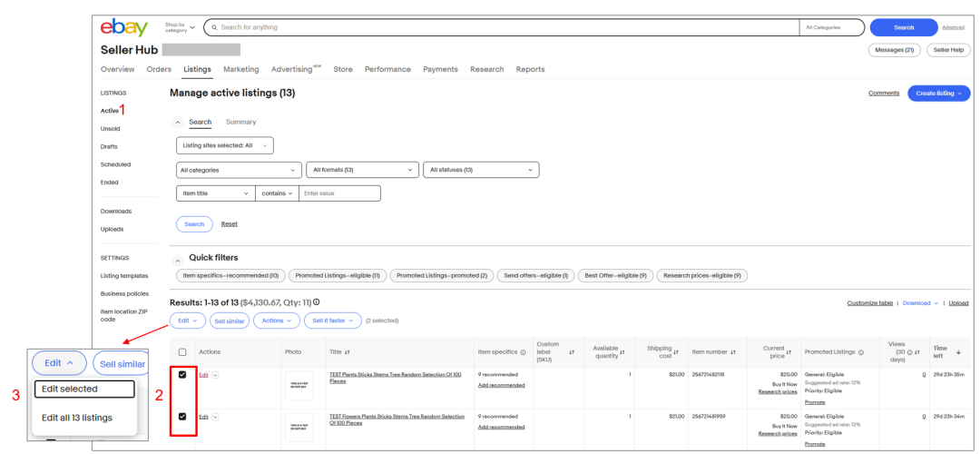The image size is (980, 454).
Task: Click the Reset link
Action: click(x=229, y=224)
